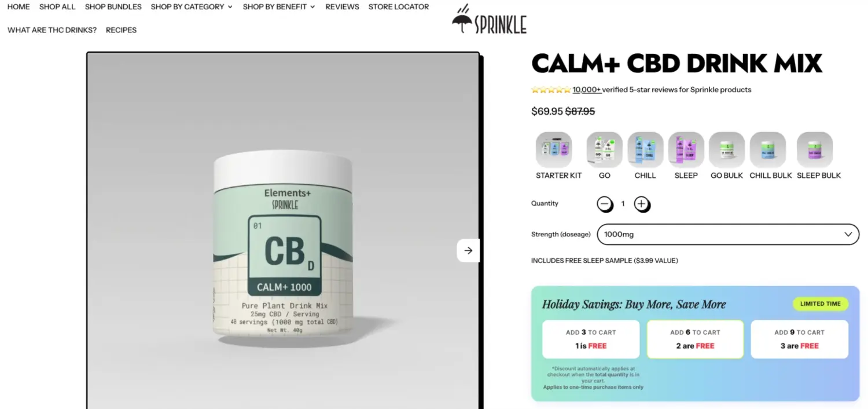The height and width of the screenshot is (409, 868).
Task: Select the GO product variant icon
Action: (x=605, y=149)
